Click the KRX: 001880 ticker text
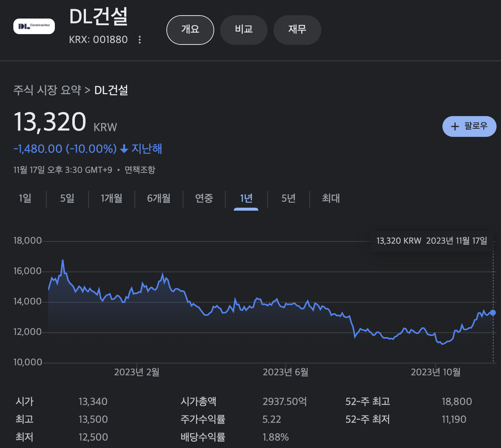 coord(98,40)
